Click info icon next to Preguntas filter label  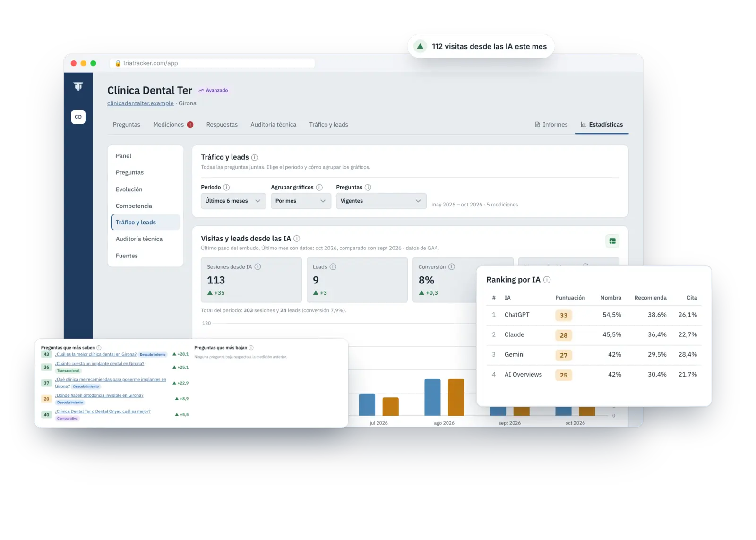(368, 187)
